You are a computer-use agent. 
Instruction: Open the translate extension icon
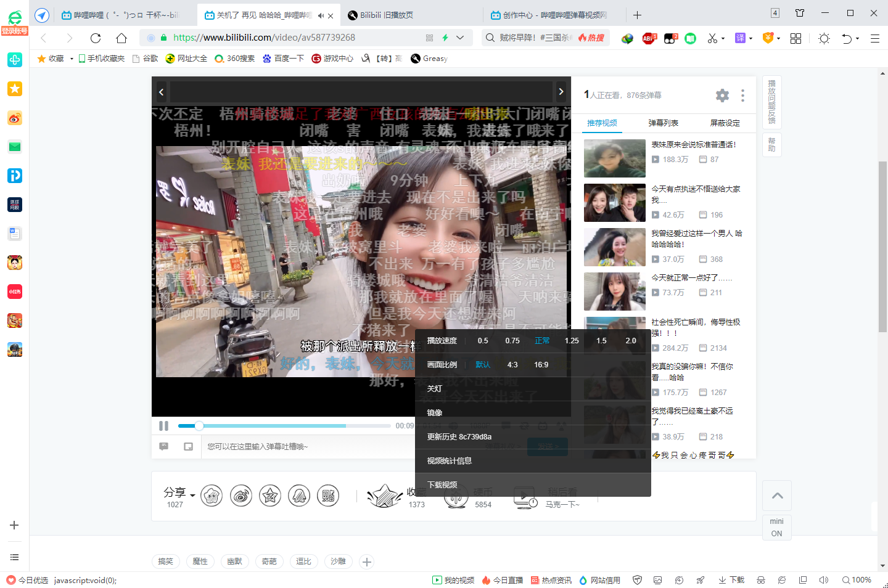740,38
